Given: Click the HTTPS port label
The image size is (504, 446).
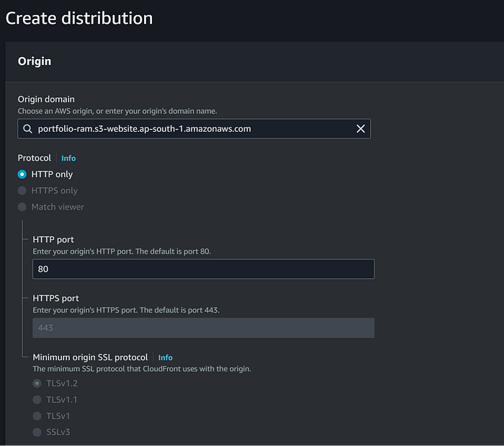Looking at the screenshot, I should click(x=55, y=298).
